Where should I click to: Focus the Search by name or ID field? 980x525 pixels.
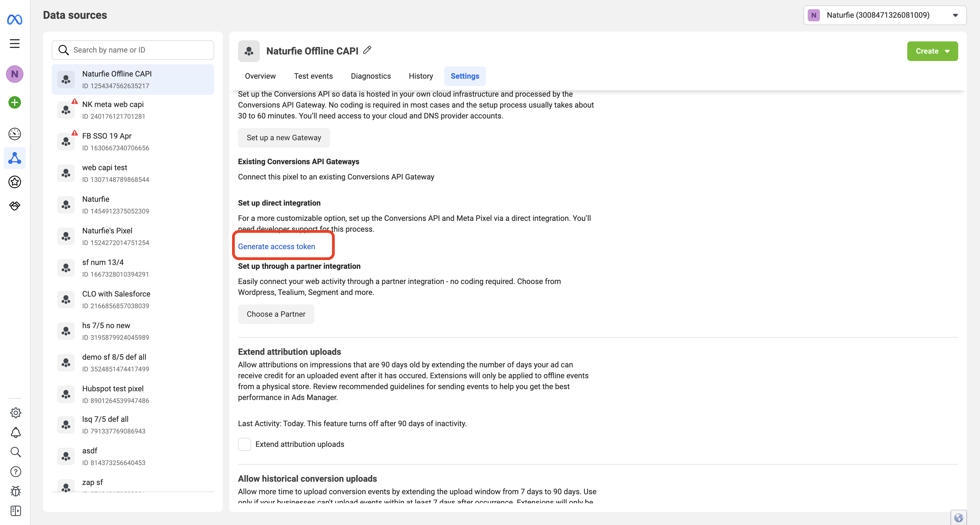(133, 50)
